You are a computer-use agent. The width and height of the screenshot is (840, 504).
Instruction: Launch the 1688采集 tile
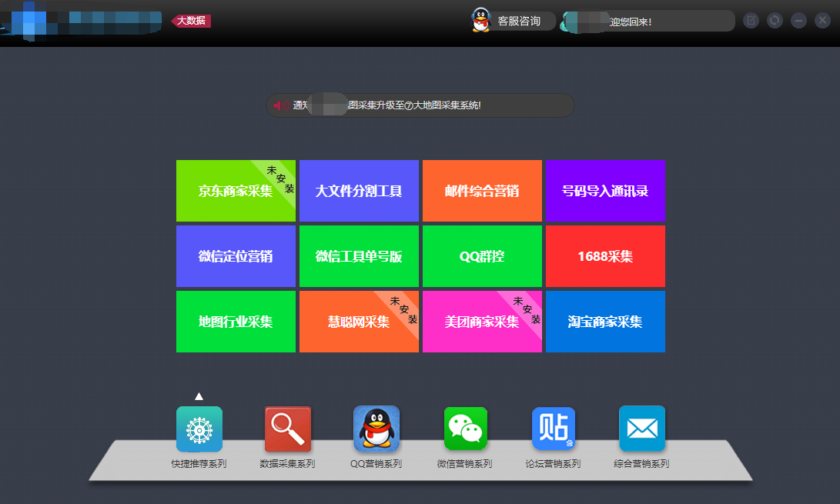point(605,256)
